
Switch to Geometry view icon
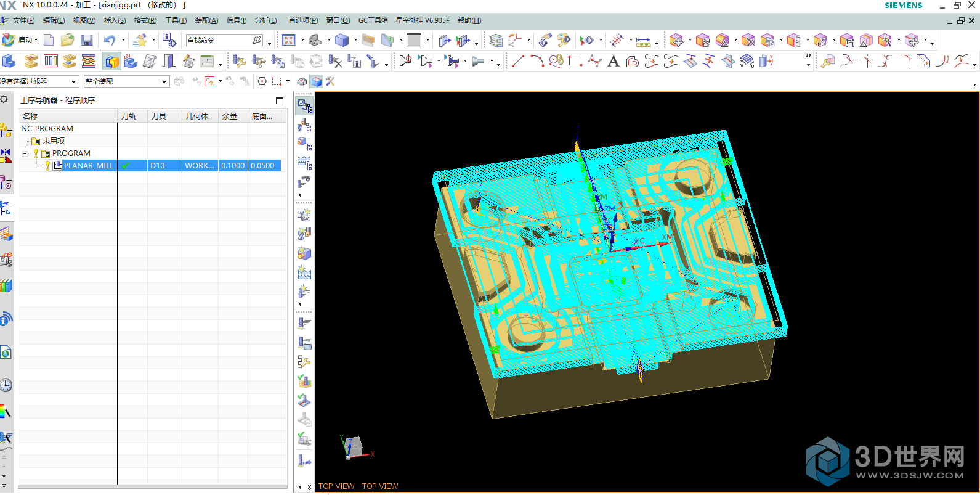304,144
